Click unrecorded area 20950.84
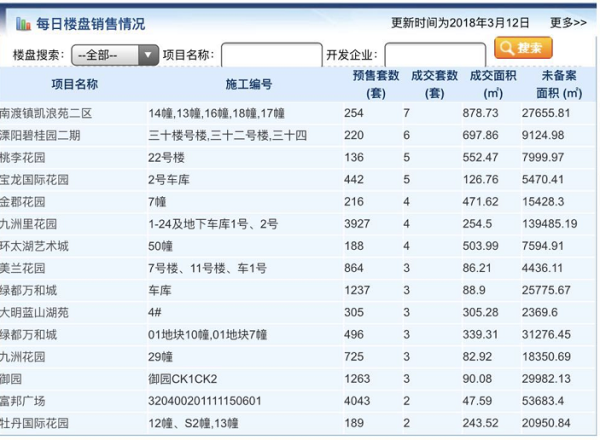 point(546,423)
